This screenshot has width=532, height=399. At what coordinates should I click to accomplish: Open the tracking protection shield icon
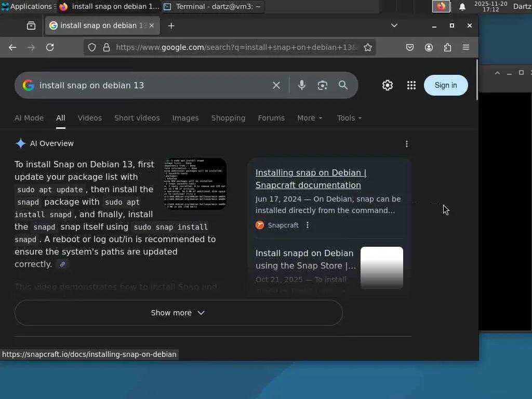pyautogui.click(x=92, y=47)
